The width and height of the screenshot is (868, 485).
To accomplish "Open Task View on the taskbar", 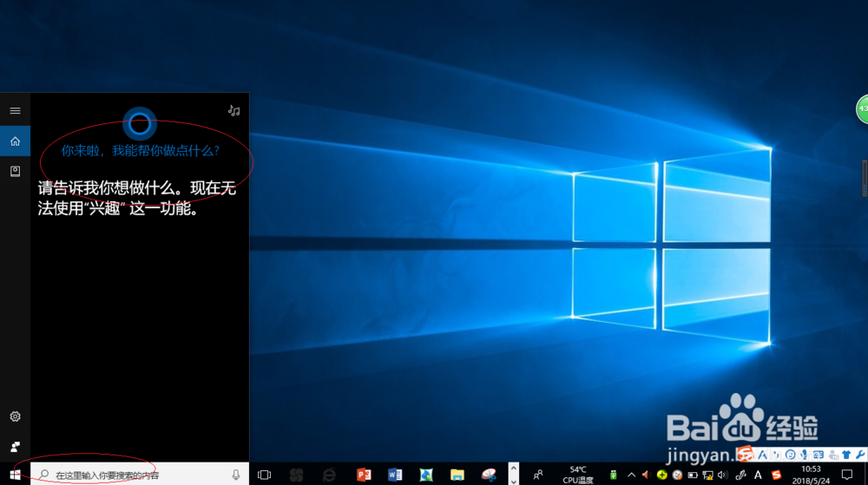I will (264, 475).
